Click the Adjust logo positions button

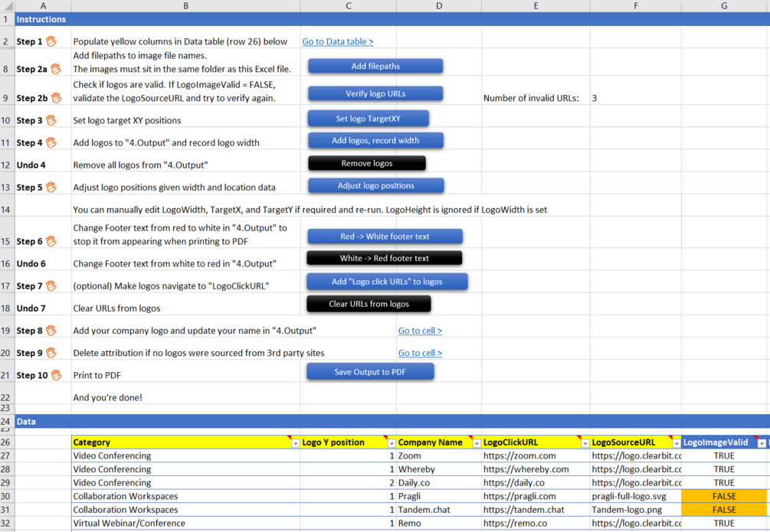click(376, 185)
